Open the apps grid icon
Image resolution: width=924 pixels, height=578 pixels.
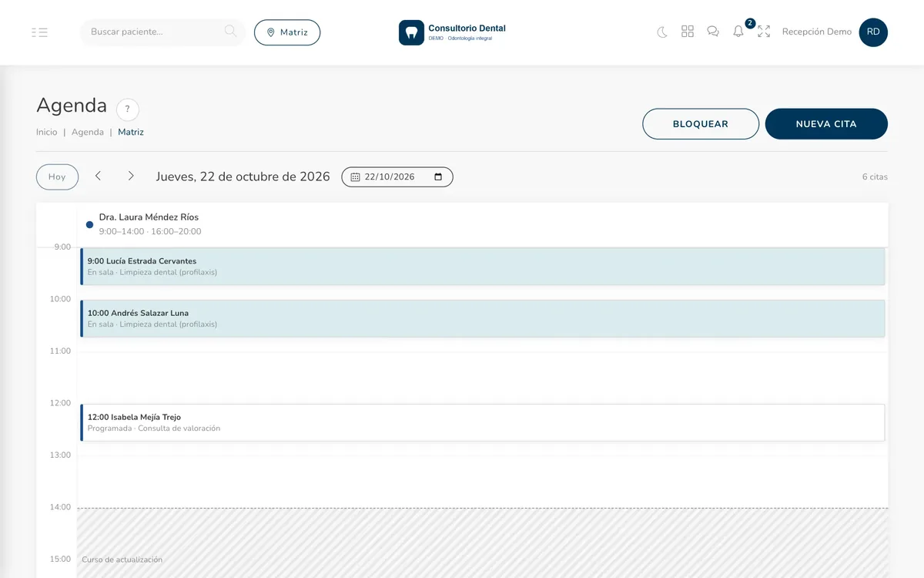pos(688,32)
